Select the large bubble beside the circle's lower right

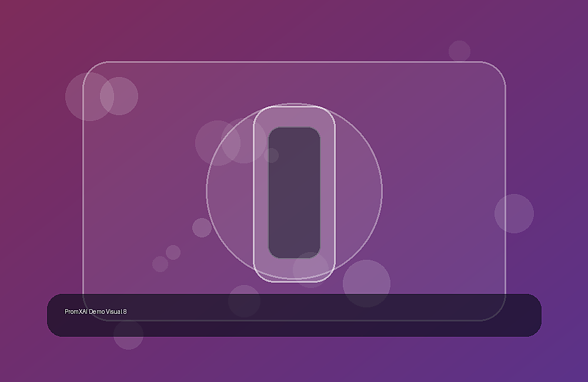tap(366, 283)
